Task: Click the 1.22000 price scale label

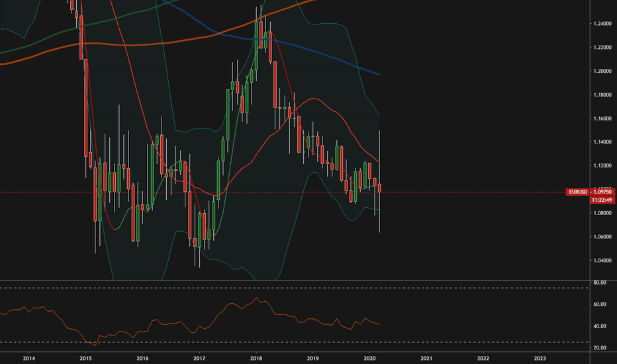Action: click(x=602, y=47)
